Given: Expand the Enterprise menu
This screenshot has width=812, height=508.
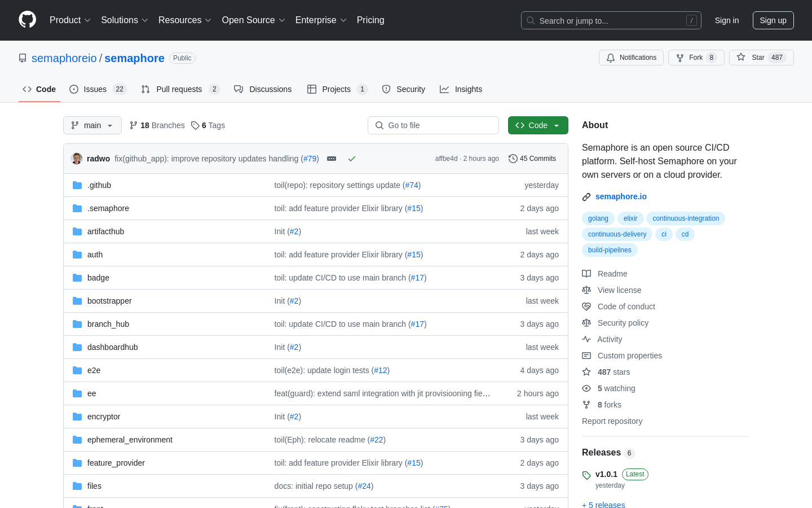Looking at the screenshot, I should (x=321, y=20).
